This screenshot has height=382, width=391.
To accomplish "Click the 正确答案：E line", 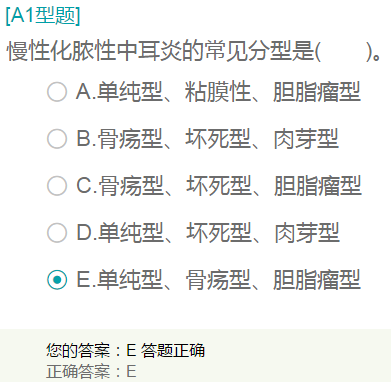I will 91,371.
